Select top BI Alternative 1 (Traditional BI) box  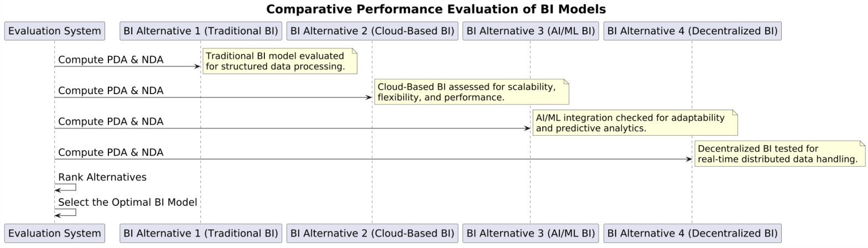201,31
